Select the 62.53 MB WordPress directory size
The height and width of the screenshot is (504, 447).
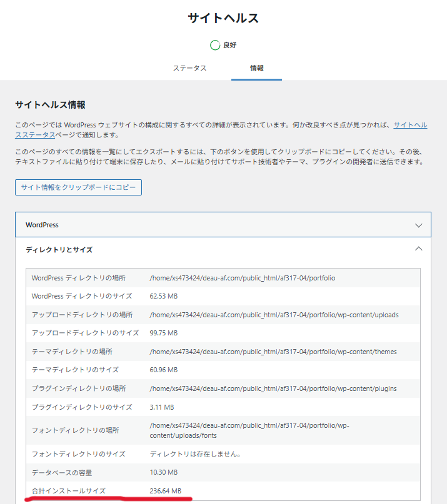(x=163, y=296)
